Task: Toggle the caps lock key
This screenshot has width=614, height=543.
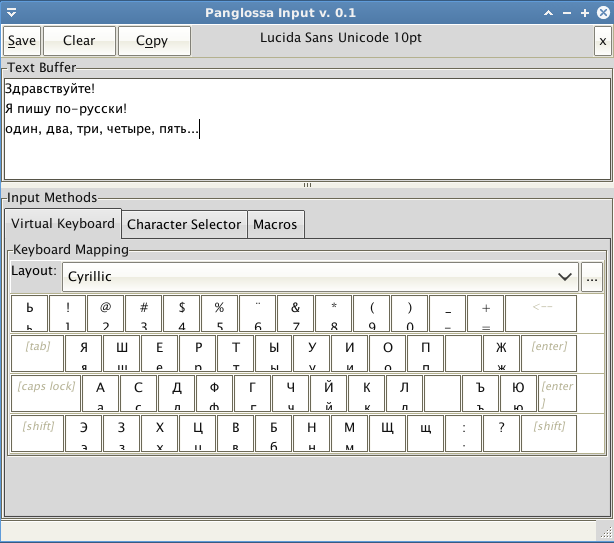Action: point(47,394)
